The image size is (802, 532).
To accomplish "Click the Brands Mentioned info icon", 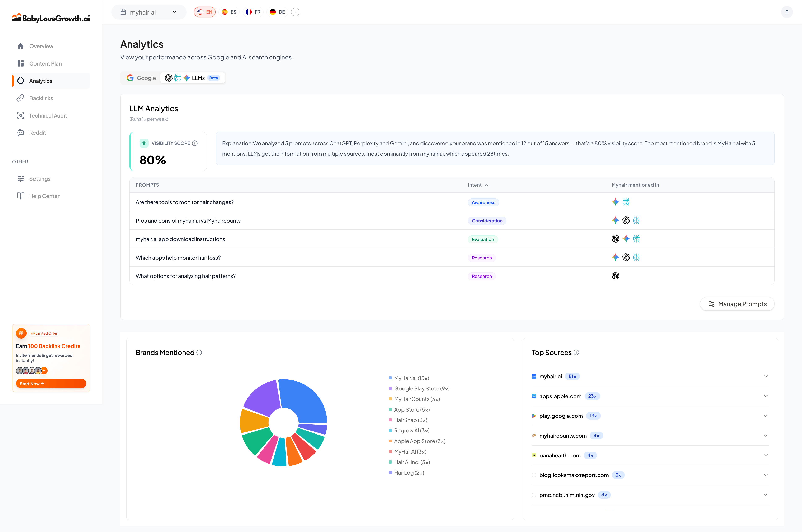I will [x=199, y=353].
